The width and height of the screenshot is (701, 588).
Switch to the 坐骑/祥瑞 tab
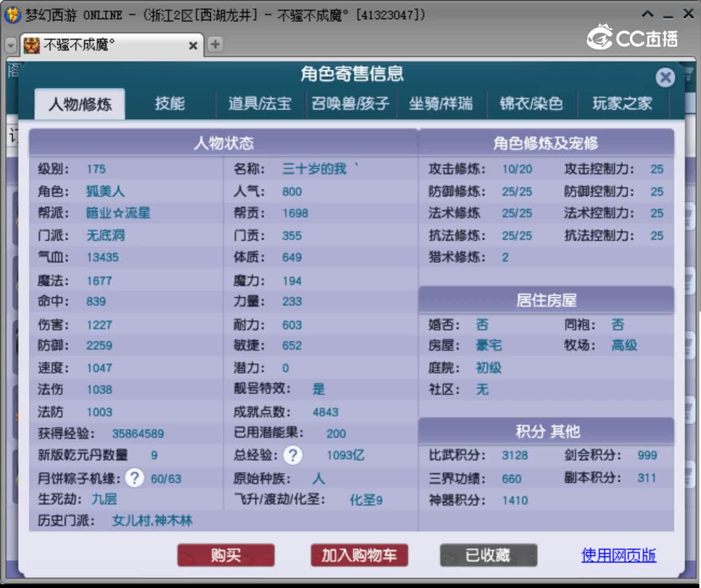coord(441,103)
